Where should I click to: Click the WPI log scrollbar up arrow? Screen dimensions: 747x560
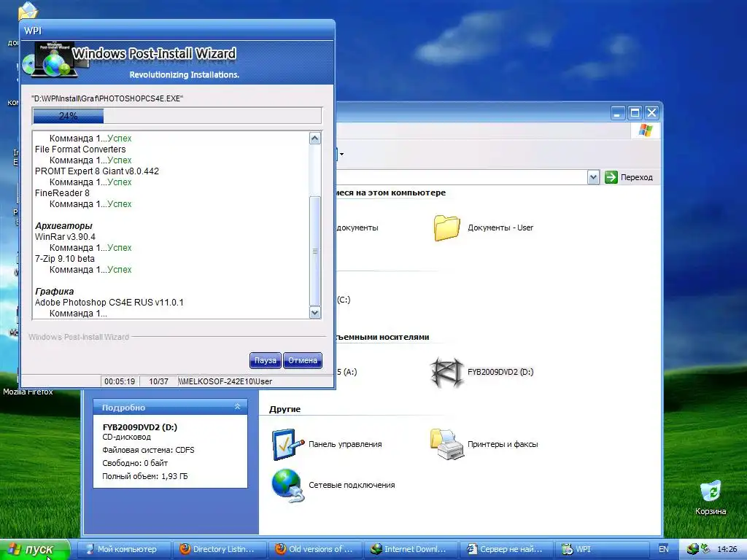click(315, 138)
